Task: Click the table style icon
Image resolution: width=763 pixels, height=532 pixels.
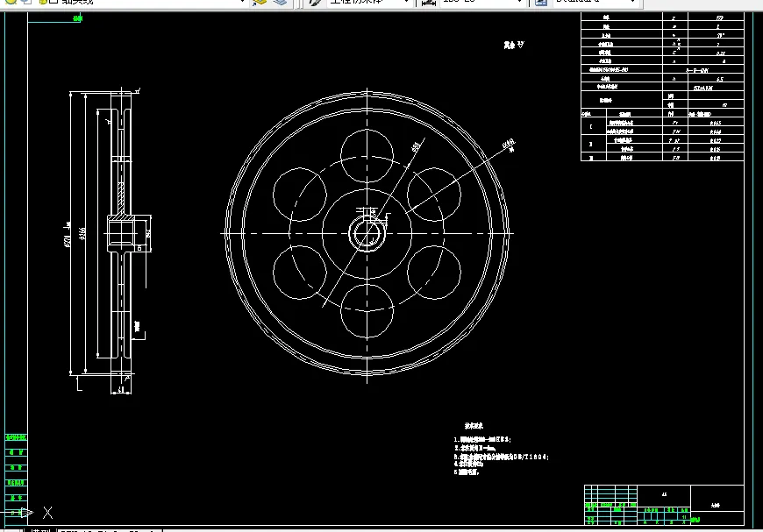Action: (x=540, y=3)
